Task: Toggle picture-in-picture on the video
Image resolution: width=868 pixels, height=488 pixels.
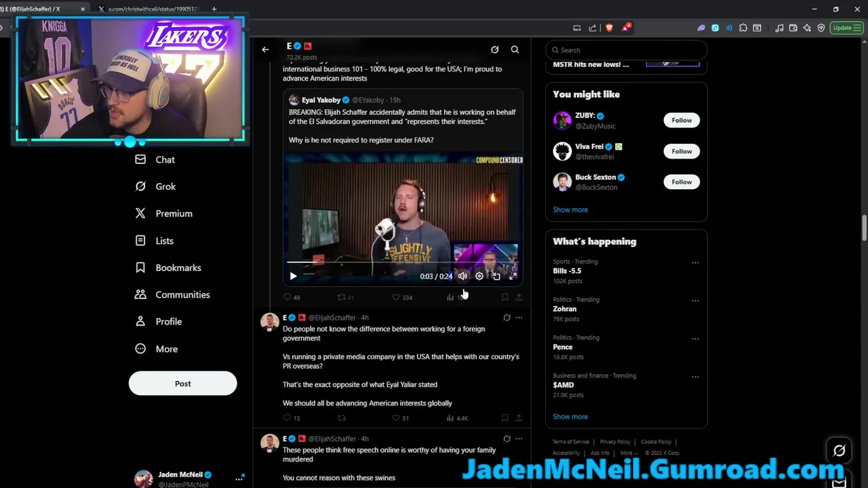Action: click(x=496, y=276)
